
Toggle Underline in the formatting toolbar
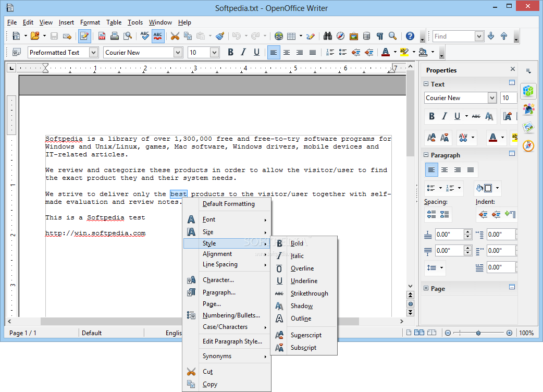point(256,52)
